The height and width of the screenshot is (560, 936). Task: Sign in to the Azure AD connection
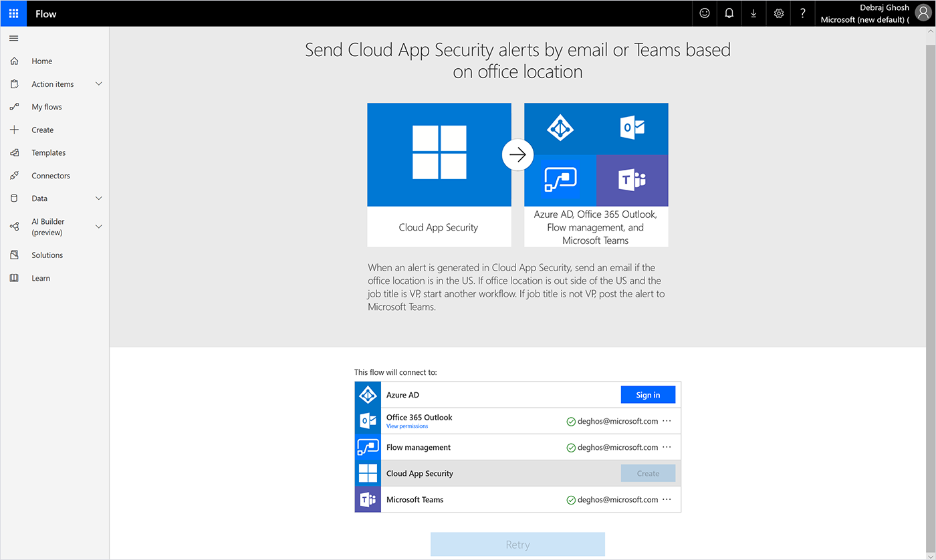(x=647, y=394)
